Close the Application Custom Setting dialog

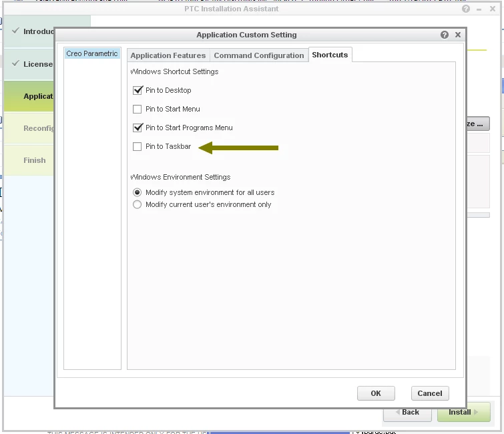pyautogui.click(x=458, y=35)
